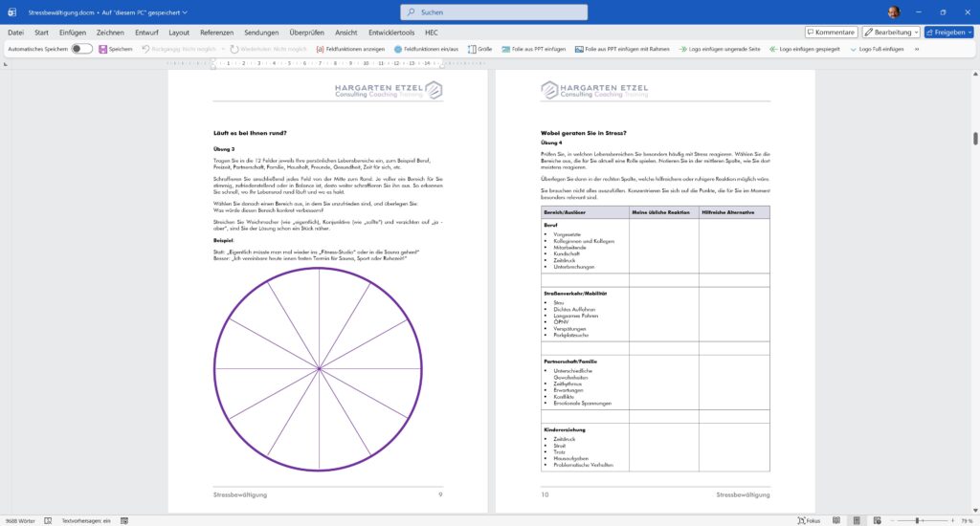
Task: Click in the Suchen search field
Action: click(x=488, y=12)
